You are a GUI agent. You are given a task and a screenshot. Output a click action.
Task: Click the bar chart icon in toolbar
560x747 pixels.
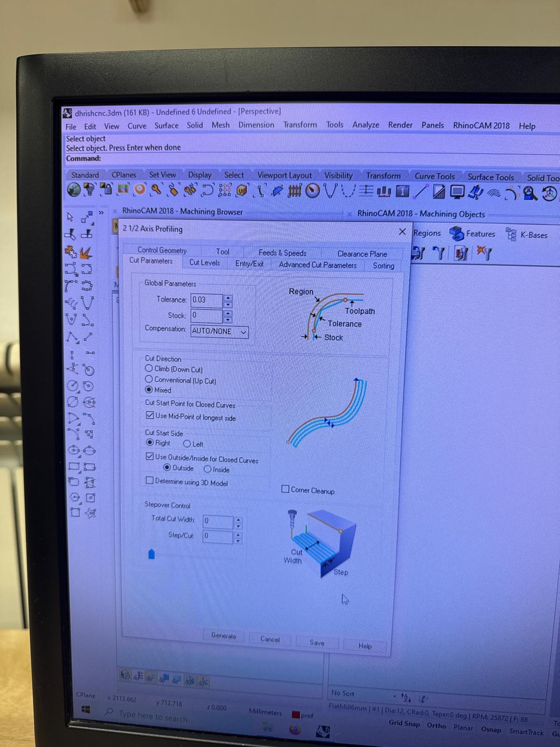384,191
